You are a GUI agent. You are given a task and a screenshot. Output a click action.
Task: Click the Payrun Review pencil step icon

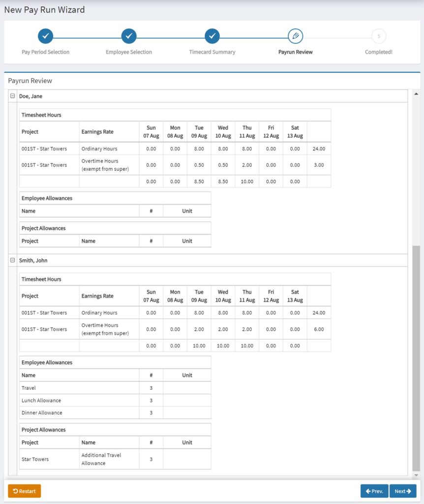coord(296,36)
